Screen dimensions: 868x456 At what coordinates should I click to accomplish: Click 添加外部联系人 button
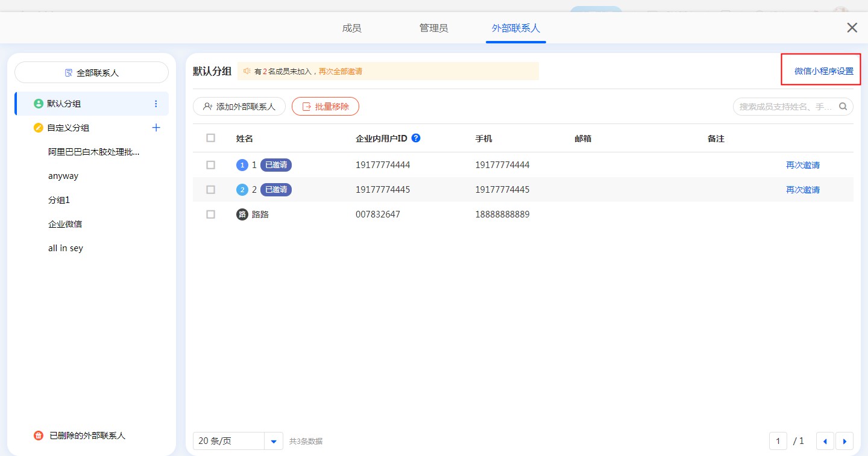[x=239, y=107]
